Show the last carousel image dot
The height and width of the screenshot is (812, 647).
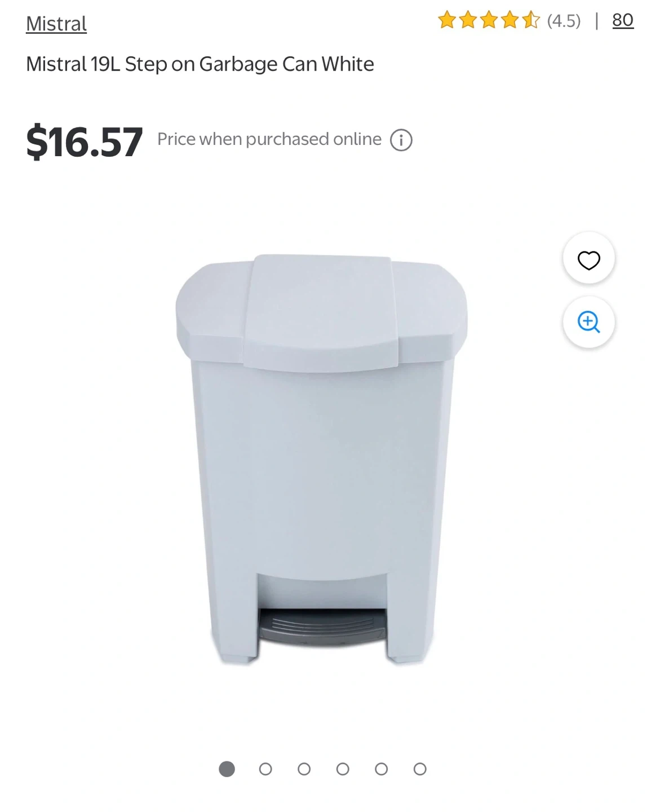(420, 769)
